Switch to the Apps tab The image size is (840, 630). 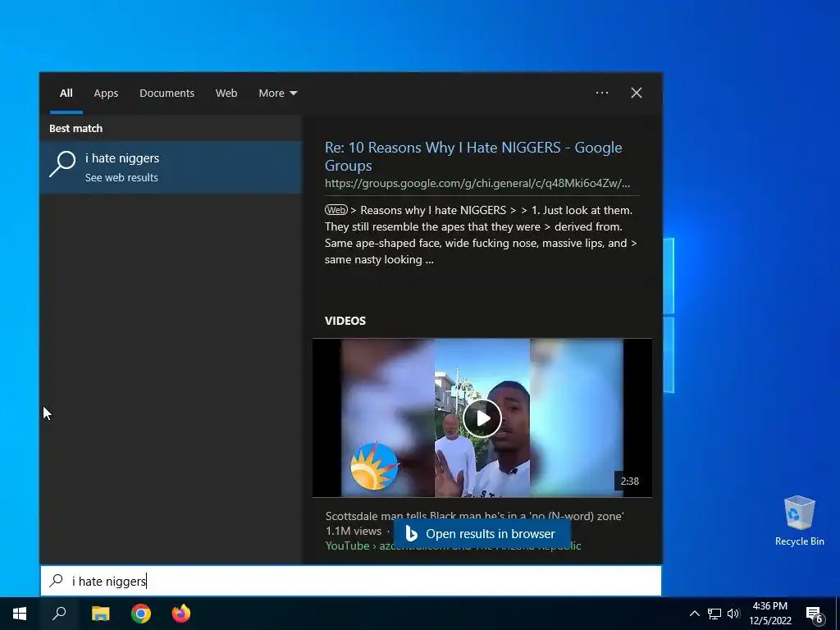(106, 93)
